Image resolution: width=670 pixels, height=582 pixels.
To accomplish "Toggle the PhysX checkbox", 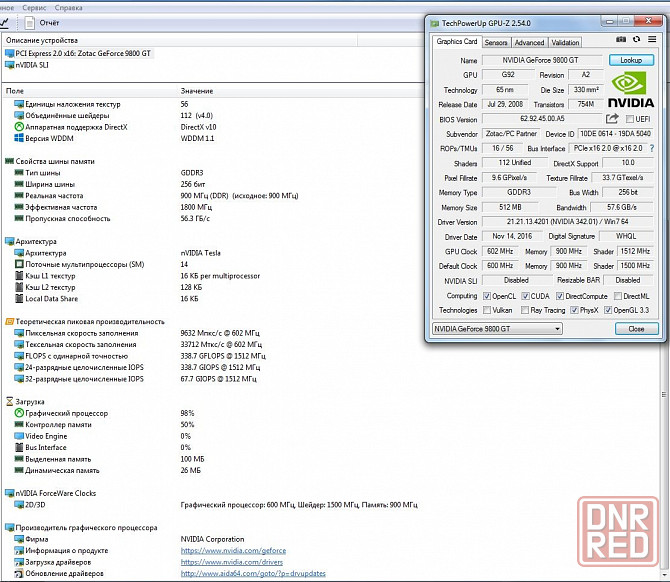I will (574, 310).
